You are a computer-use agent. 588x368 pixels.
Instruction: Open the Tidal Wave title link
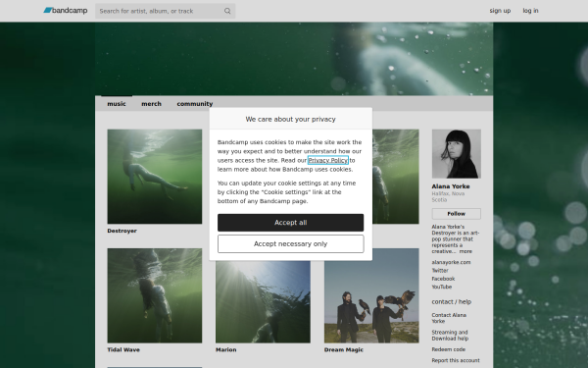point(123,349)
